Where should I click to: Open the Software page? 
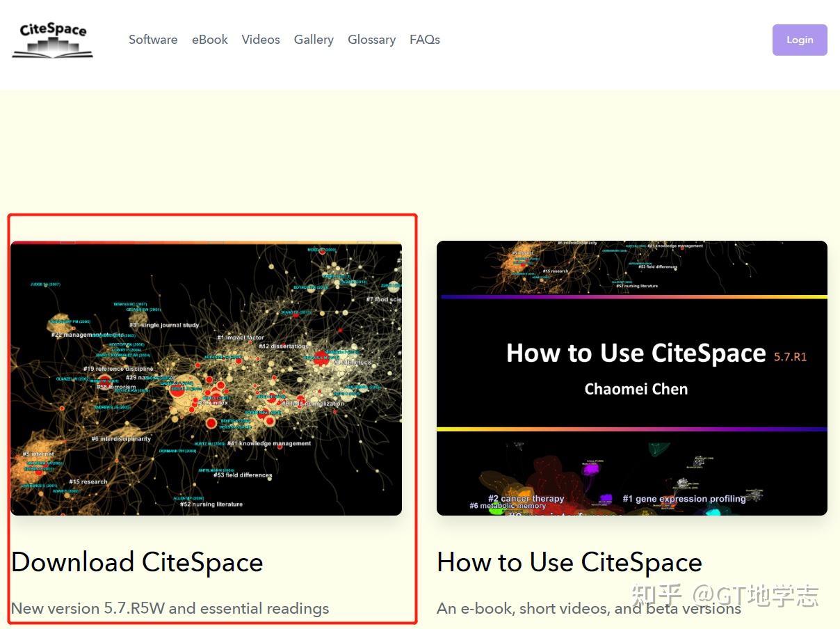[153, 40]
